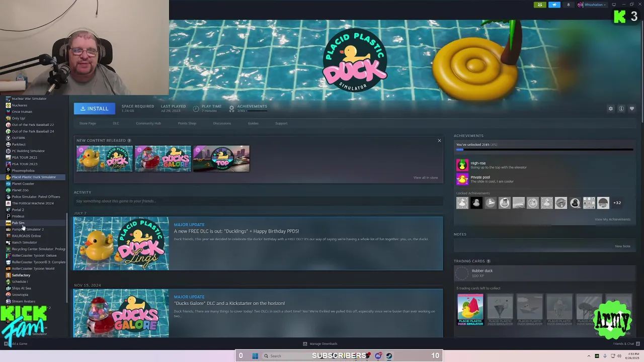Click the Windows Start button on taskbar

[255, 356]
